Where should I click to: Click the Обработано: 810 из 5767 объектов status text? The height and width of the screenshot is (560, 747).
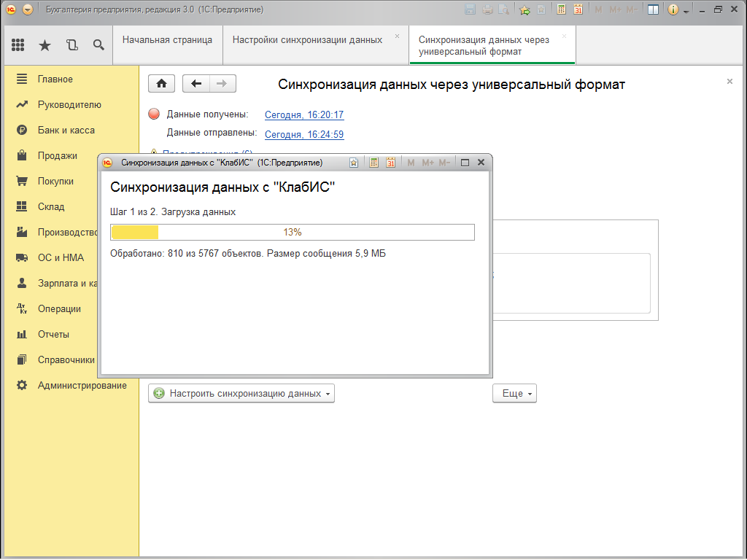[x=187, y=253]
